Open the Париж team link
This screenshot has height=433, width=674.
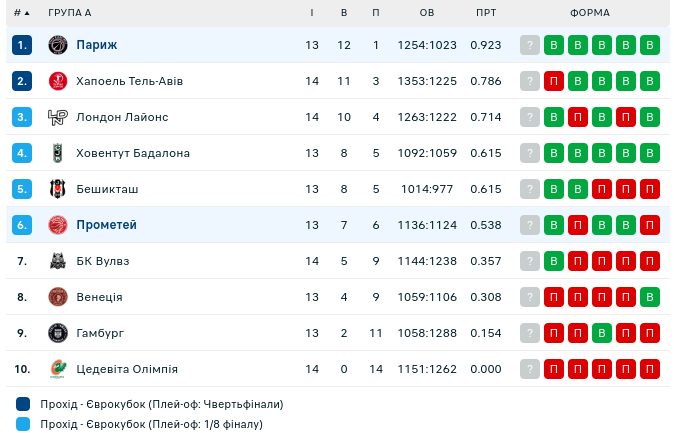tap(97, 45)
